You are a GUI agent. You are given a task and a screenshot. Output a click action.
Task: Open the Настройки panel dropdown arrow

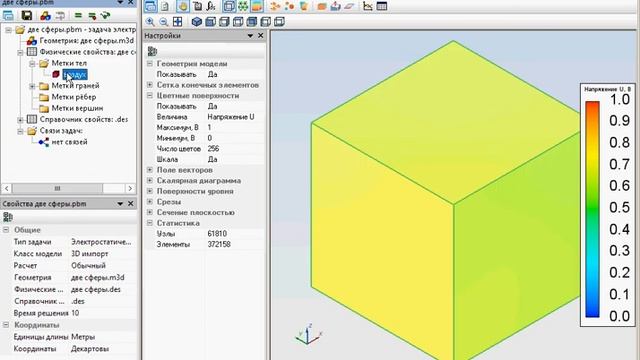pyautogui.click(x=250, y=36)
